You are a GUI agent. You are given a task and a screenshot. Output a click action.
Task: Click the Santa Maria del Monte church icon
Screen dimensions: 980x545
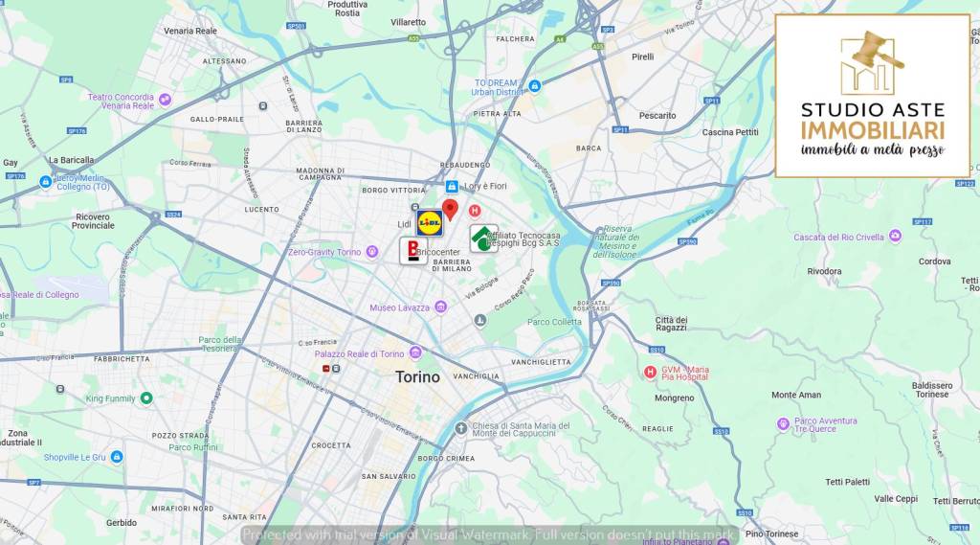[460, 428]
